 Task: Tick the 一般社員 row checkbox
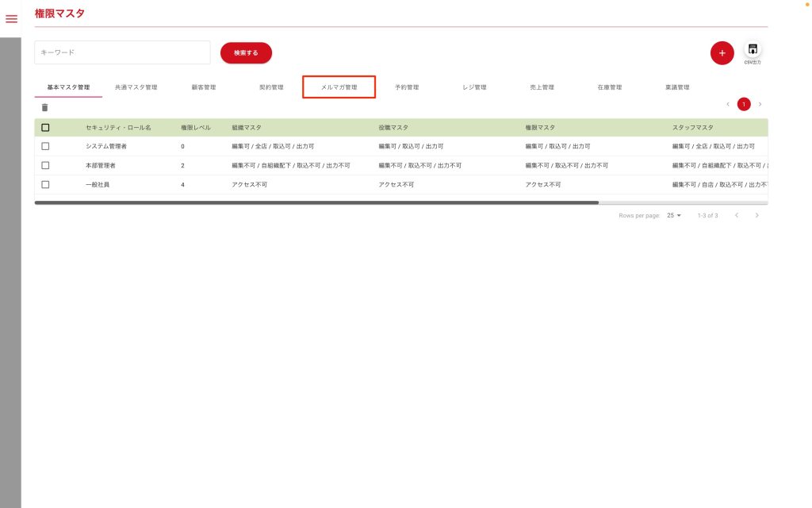click(45, 184)
